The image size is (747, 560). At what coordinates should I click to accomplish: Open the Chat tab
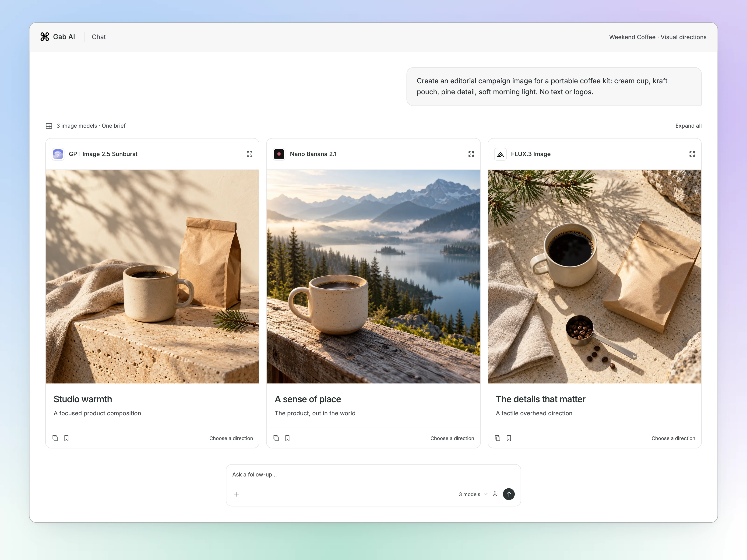click(x=99, y=37)
